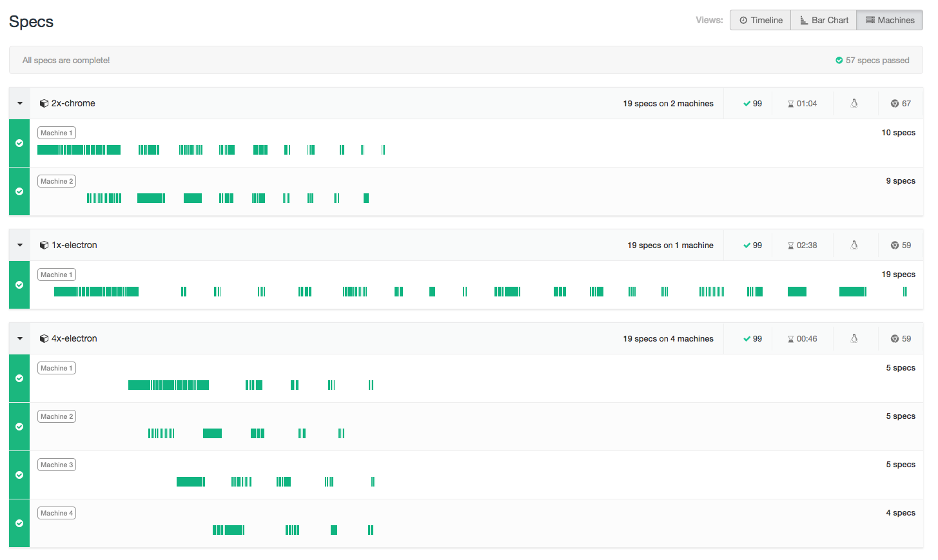This screenshot has height=560, width=938.
Task: Click the Linux penguin icon in 2x-chrome row
Action: 854,103
